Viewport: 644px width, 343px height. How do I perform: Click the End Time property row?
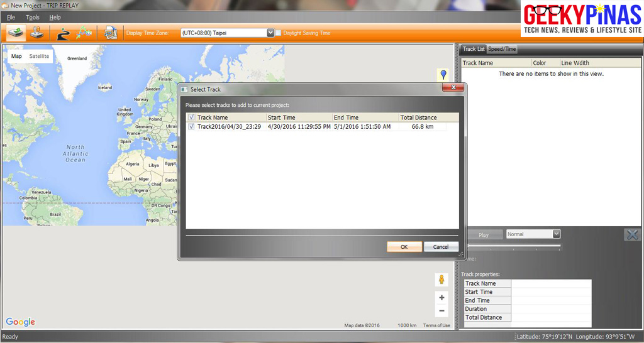click(528, 300)
